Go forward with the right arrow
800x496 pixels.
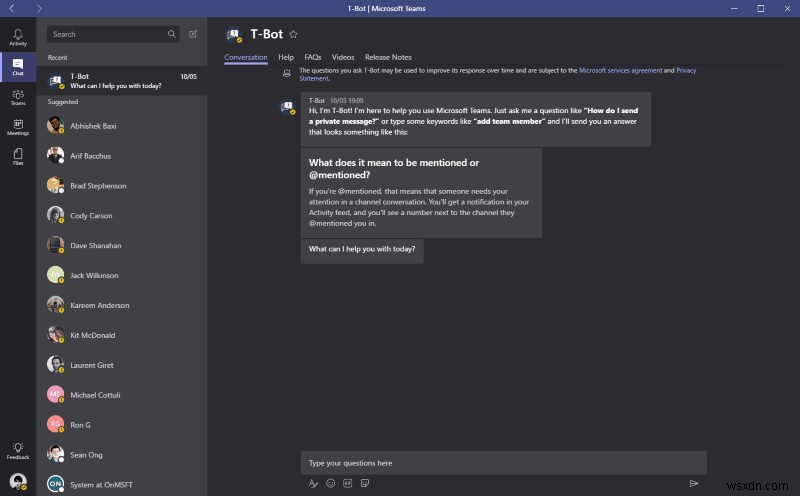(x=39, y=8)
